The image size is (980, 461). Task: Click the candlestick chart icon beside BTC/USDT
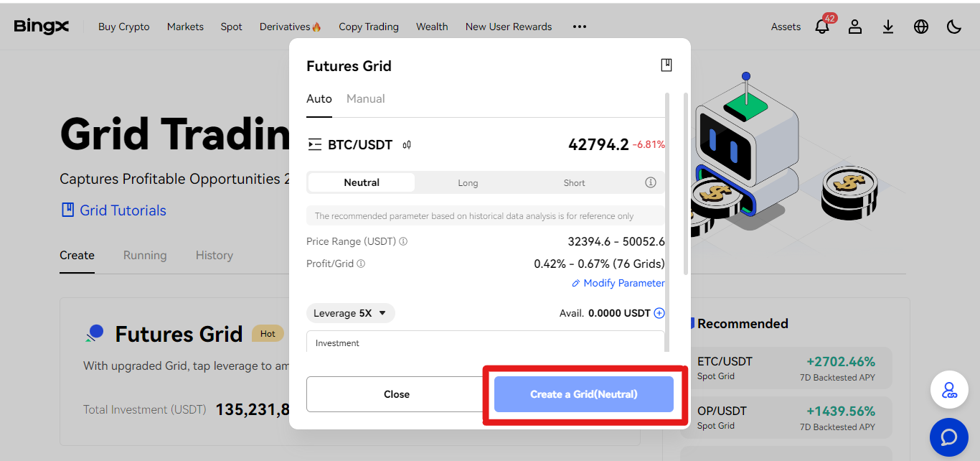407,145
